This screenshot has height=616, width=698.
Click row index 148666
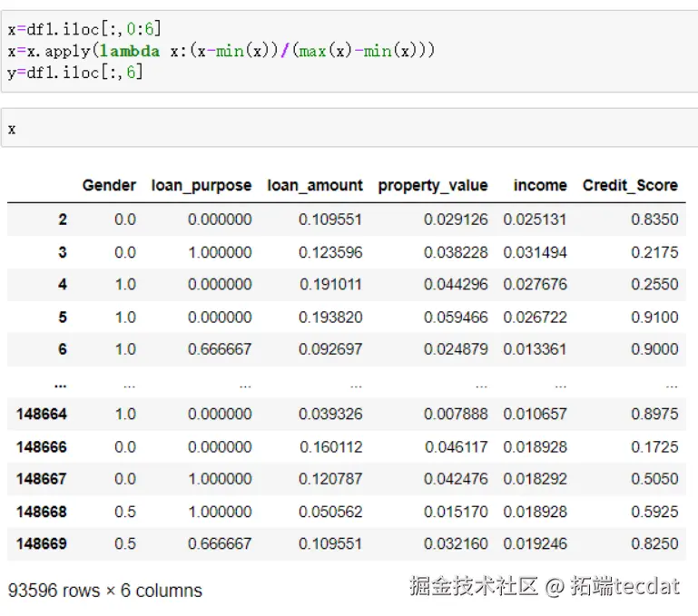point(42,447)
